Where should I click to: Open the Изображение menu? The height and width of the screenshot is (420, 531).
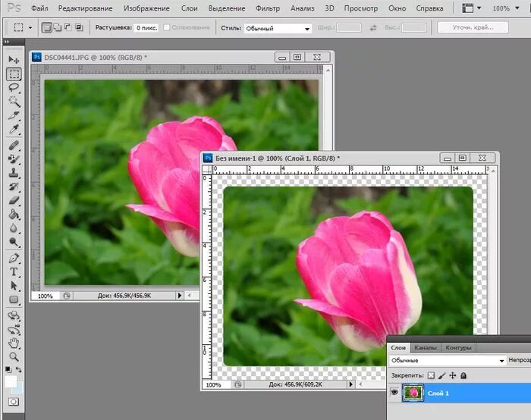tap(146, 8)
